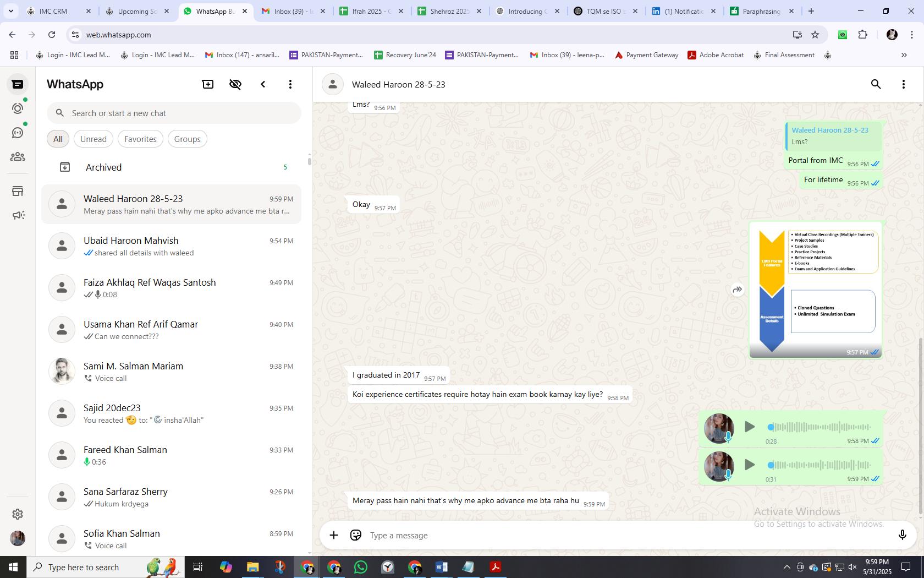Open the Sami M. Salman Mariam chat
924x578 pixels.
pos(172,372)
